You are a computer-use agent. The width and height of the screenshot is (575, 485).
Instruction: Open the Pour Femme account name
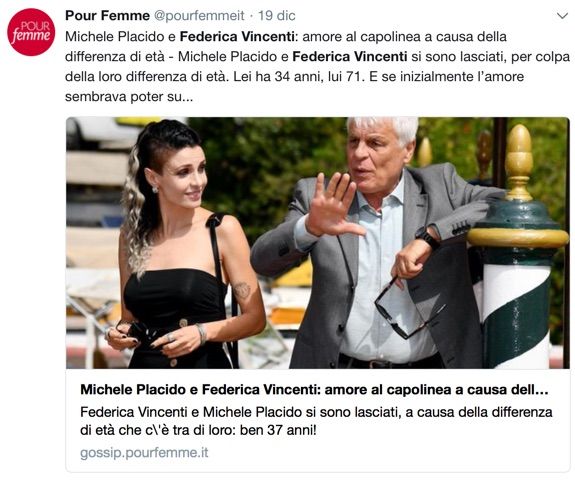(107, 15)
